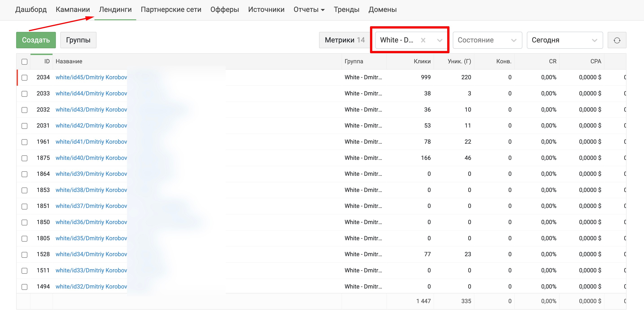
Task: Check the row with ID 1511
Action: pos(24,271)
